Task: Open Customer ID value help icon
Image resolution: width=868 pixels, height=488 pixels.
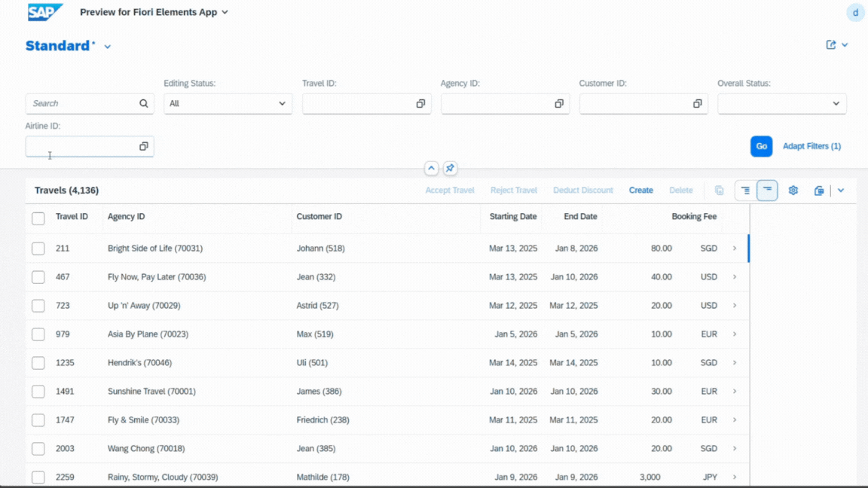Action: pyautogui.click(x=697, y=103)
